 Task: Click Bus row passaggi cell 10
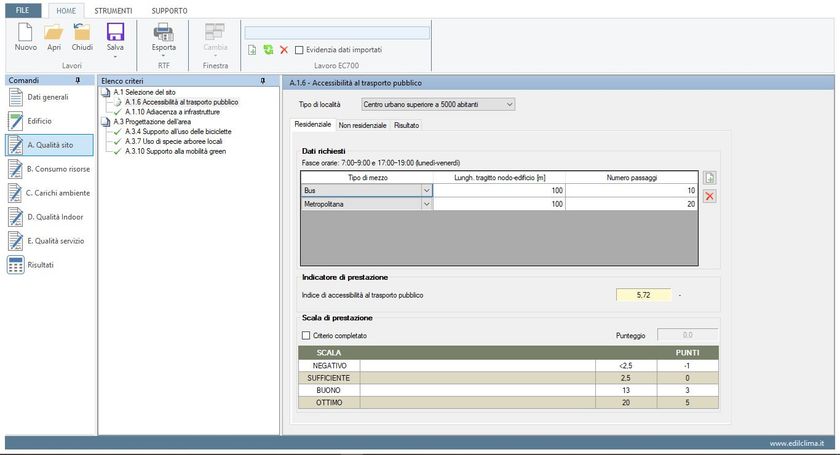pyautogui.click(x=632, y=190)
